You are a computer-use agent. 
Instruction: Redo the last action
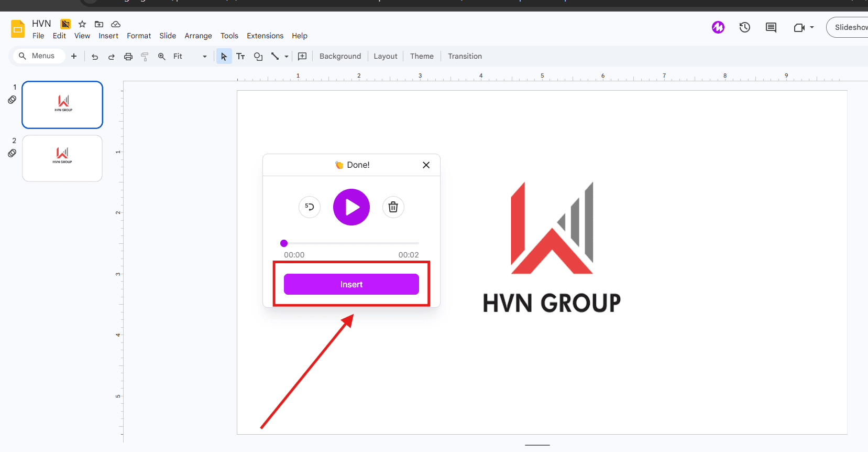pos(112,57)
